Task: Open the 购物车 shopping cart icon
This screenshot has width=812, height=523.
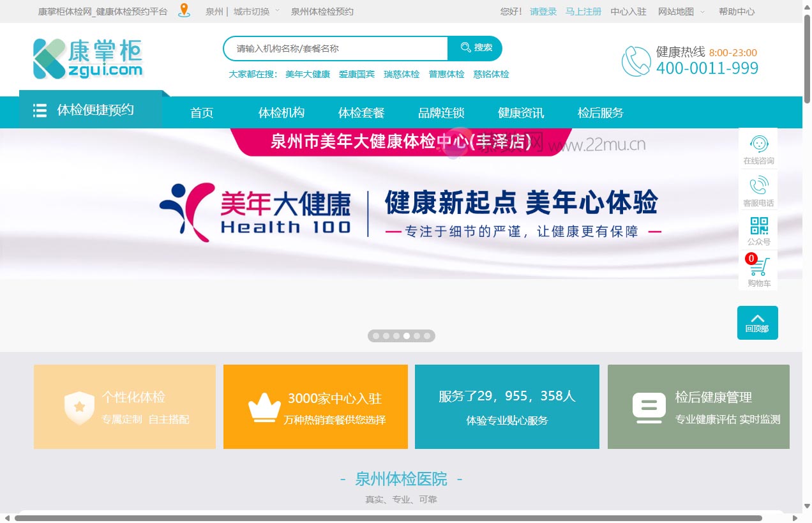Action: pyautogui.click(x=760, y=268)
